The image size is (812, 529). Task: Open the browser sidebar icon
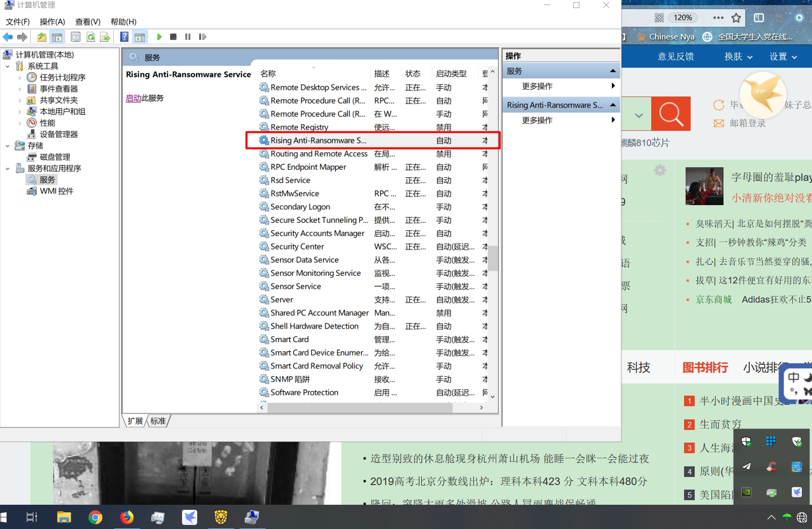759,18
